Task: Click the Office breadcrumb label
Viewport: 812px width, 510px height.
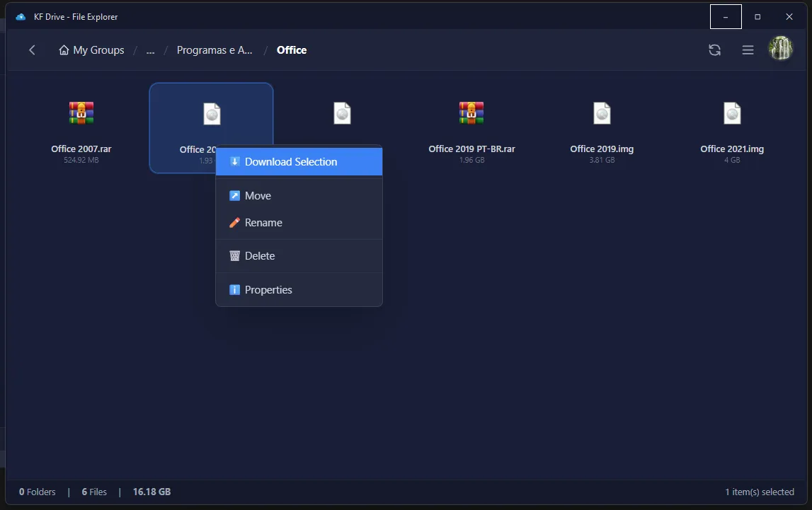Action: pos(292,50)
